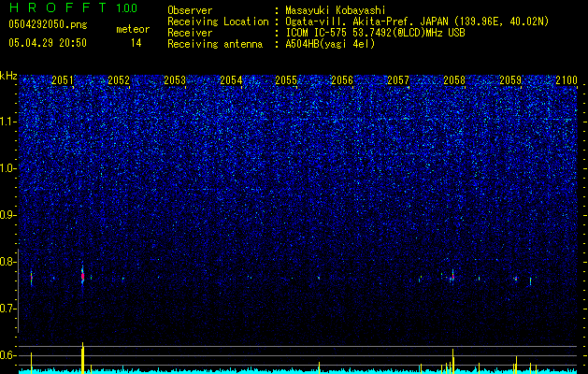Click antenna value A504HB(yagi 4el)

click(x=330, y=44)
